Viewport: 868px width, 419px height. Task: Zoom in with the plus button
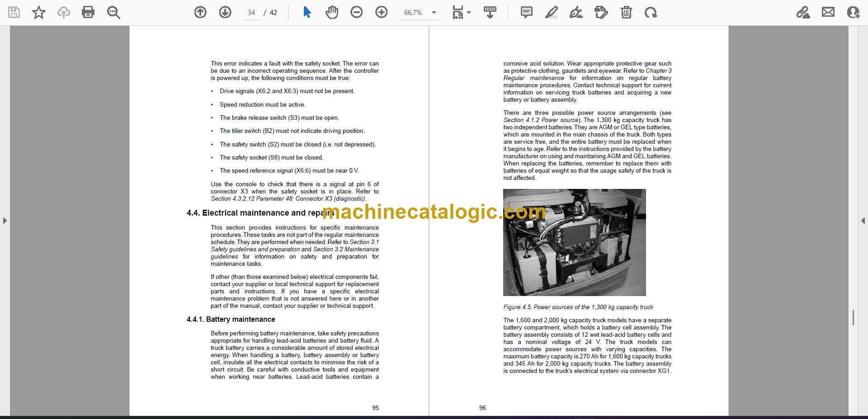pos(382,12)
